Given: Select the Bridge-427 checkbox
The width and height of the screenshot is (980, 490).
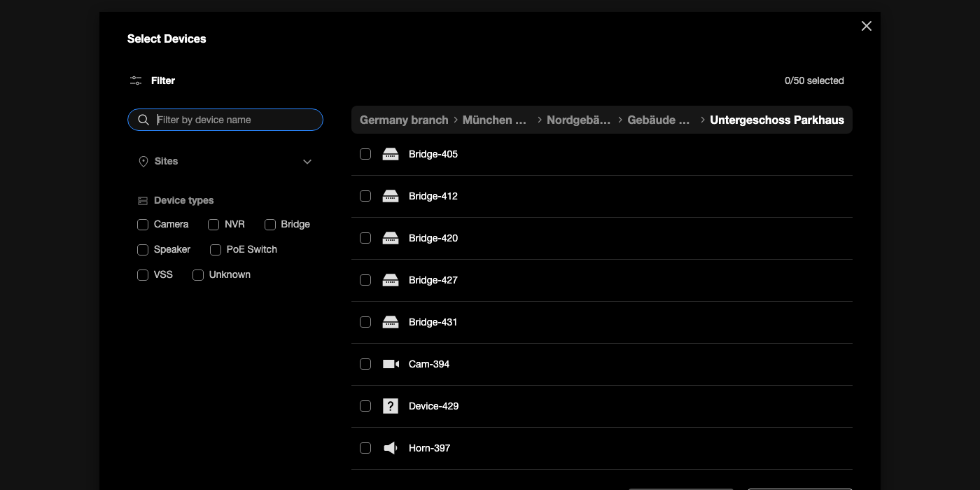Looking at the screenshot, I should pos(365,280).
